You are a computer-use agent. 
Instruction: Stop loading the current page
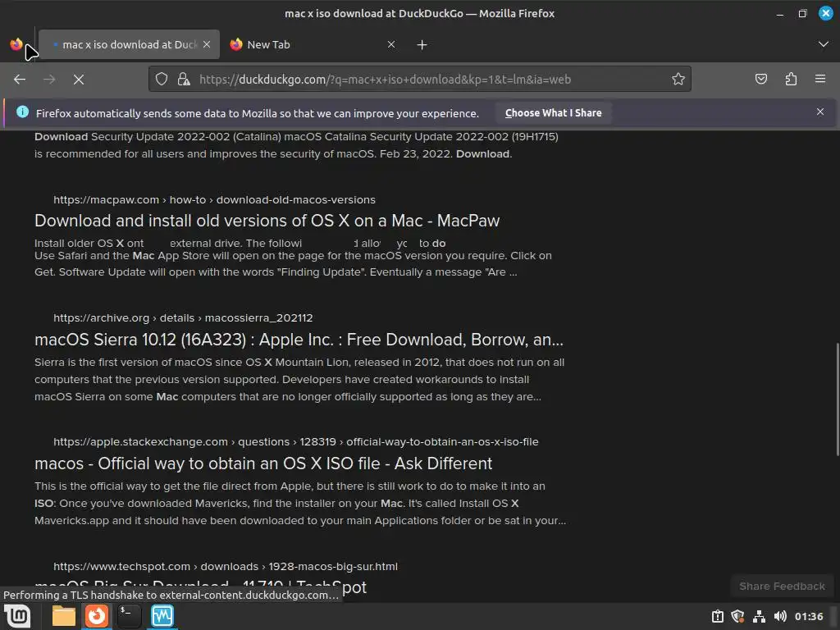coord(79,80)
